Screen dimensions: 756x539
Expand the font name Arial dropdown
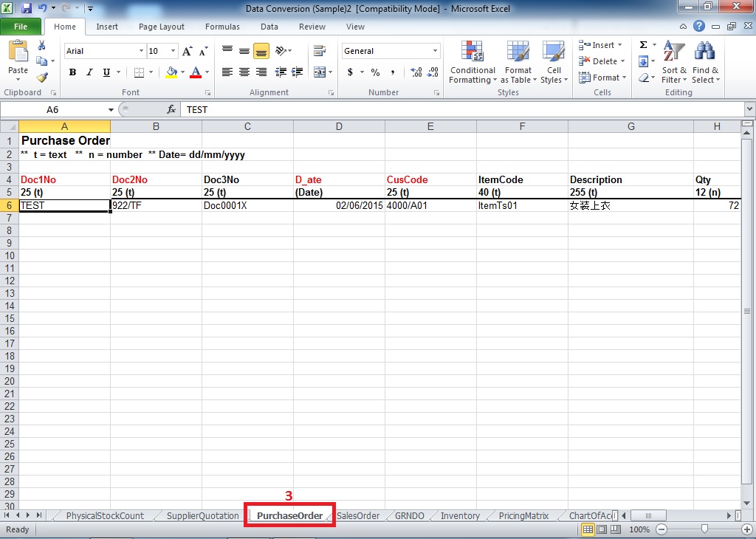click(x=141, y=51)
